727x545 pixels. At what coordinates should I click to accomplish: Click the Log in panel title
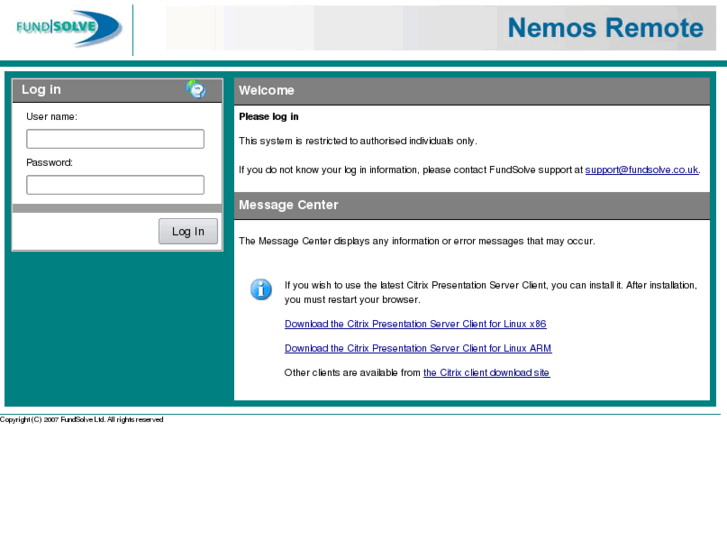[41, 90]
